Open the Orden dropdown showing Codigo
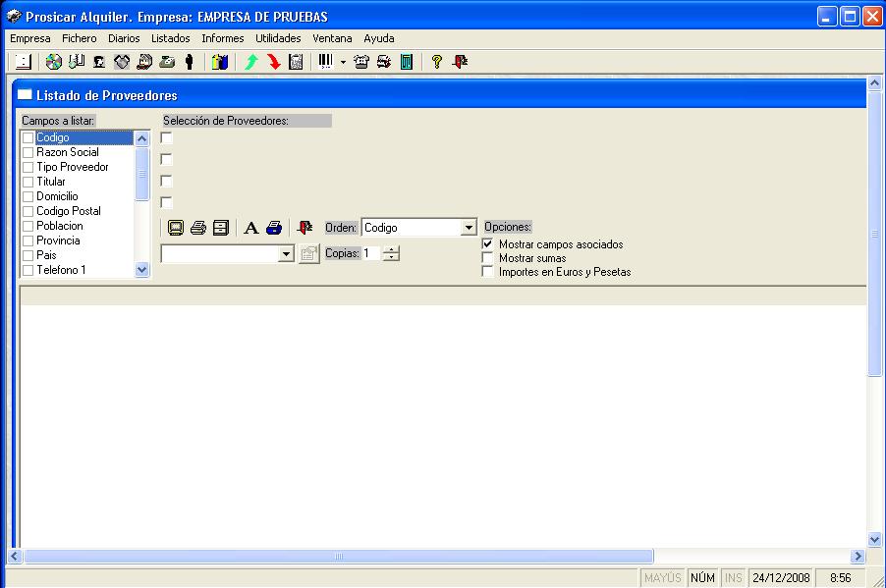The width and height of the screenshot is (886, 588). point(469,228)
